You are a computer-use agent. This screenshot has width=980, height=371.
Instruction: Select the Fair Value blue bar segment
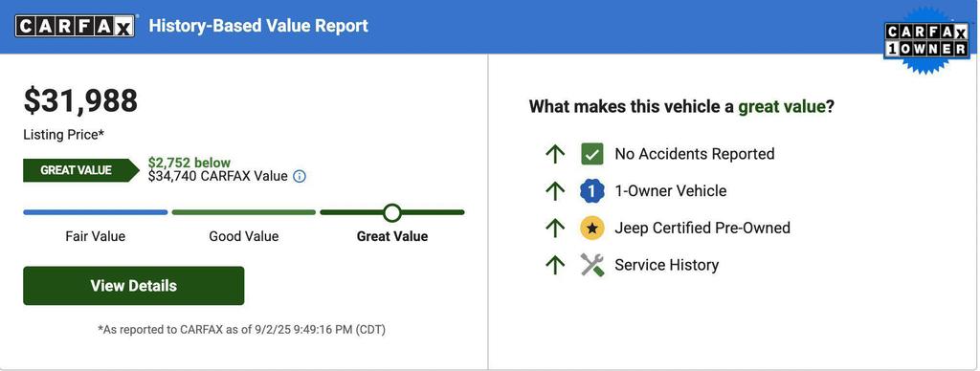pos(96,212)
